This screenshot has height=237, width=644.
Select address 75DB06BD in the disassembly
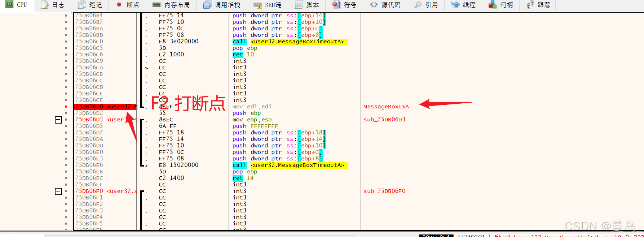click(89, 35)
